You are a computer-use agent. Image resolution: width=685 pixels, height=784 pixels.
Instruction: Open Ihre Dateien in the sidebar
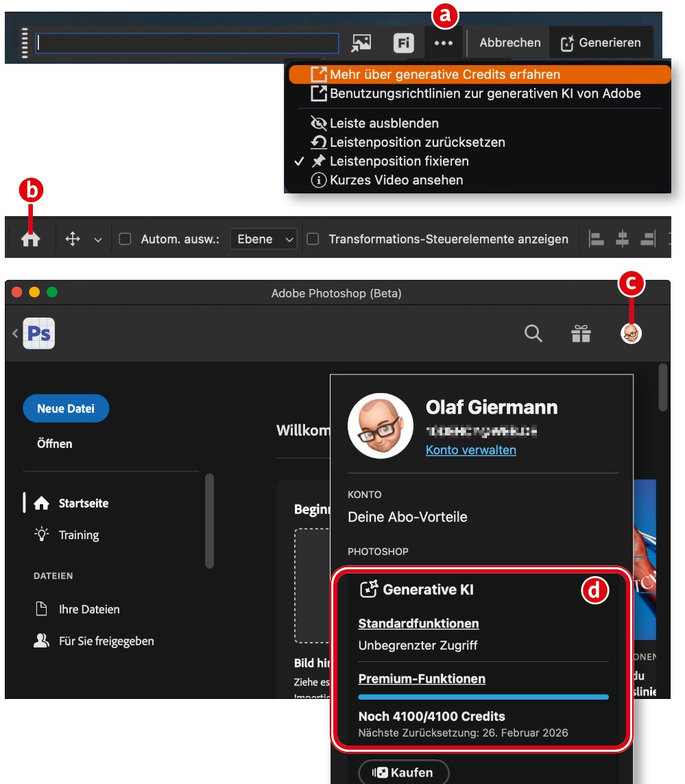[89, 609]
